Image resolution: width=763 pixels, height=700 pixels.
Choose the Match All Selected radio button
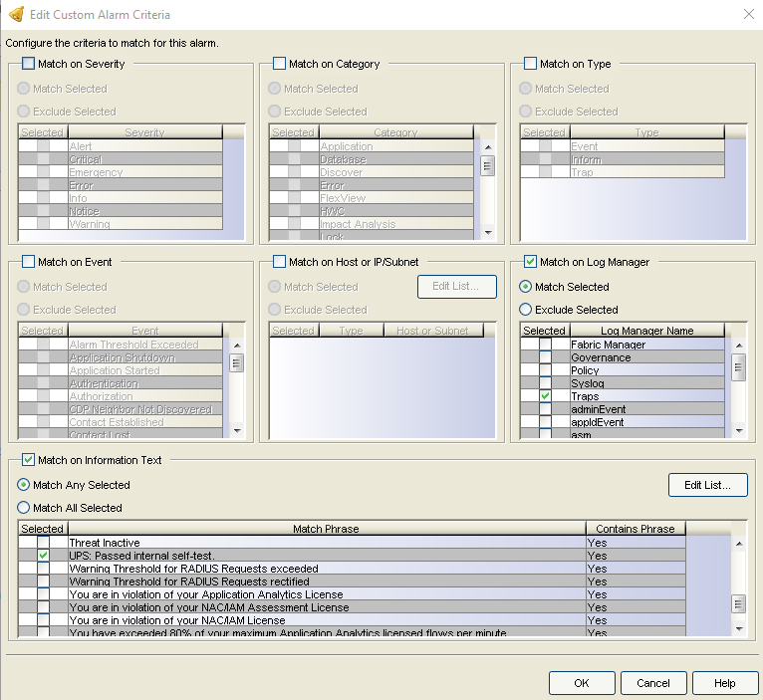click(24, 508)
